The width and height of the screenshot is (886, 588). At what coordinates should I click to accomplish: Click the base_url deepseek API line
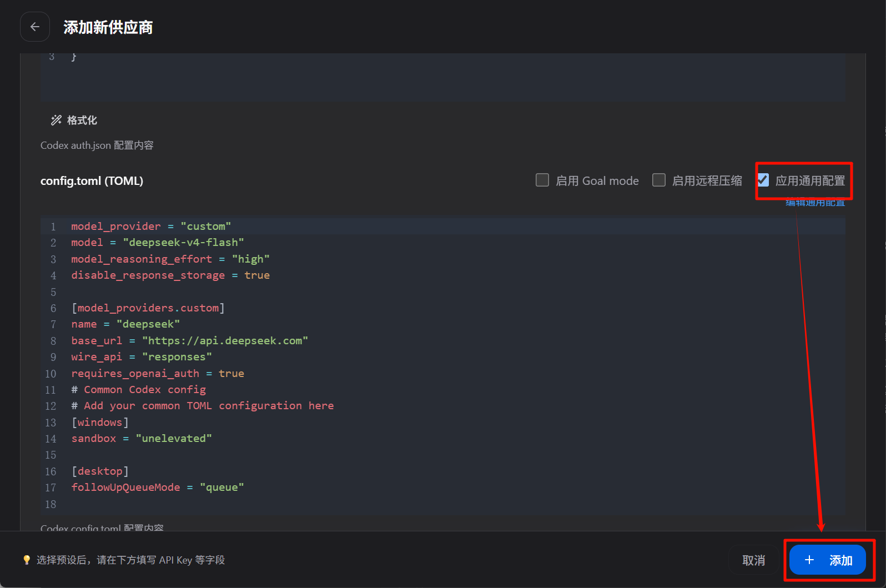[x=190, y=340]
